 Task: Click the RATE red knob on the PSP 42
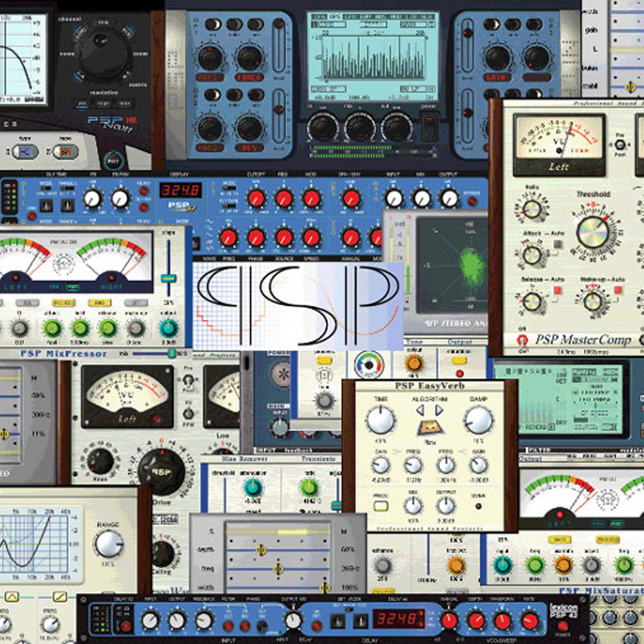click(x=529, y=621)
